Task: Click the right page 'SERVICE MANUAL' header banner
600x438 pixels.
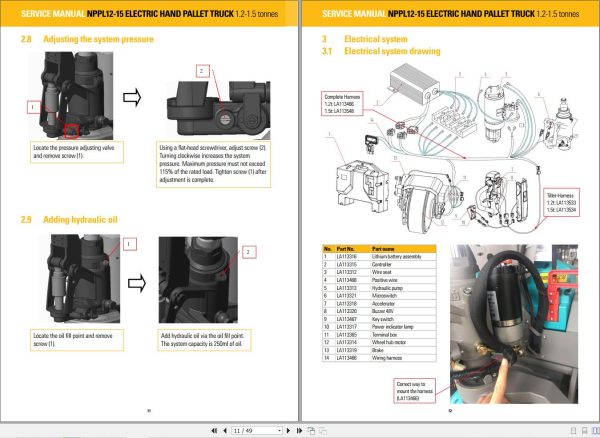Action: (x=450, y=14)
